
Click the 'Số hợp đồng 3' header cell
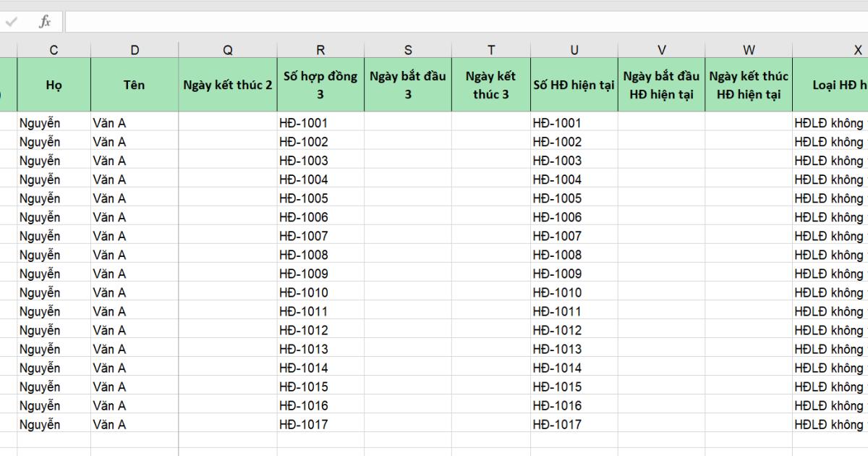pos(320,85)
